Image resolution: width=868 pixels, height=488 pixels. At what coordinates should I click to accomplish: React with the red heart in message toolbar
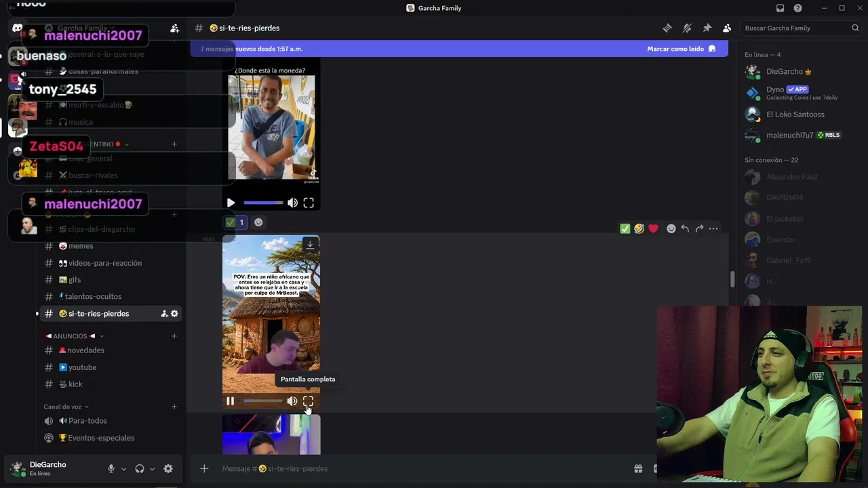click(x=653, y=228)
